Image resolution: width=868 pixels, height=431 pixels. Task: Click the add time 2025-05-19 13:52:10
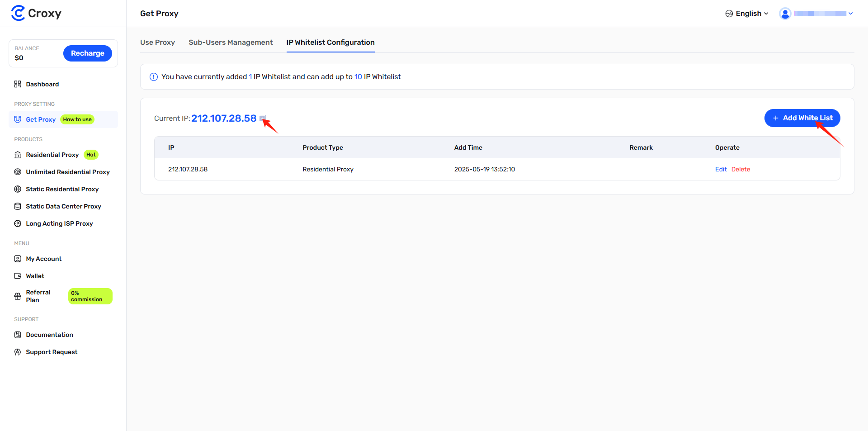485,169
